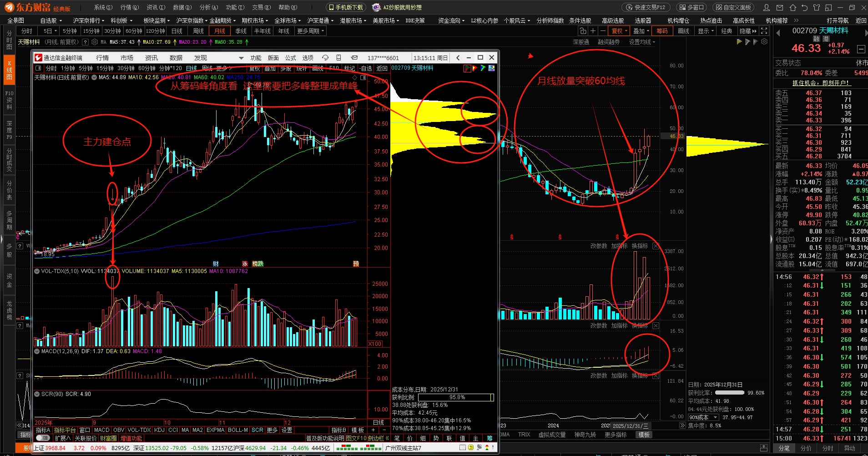The width and height of the screenshot is (868, 456).
Task: Toggle the panel icon left of TDX 分时
Action: click(38, 68)
